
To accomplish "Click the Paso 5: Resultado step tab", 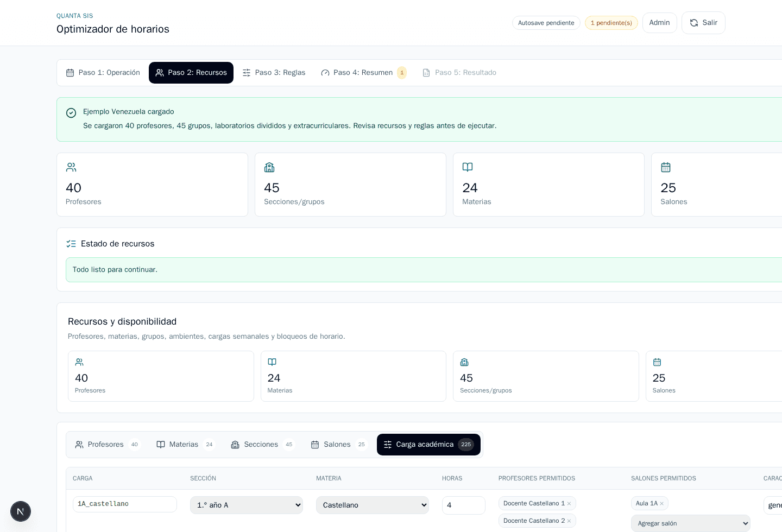I will tap(459, 73).
